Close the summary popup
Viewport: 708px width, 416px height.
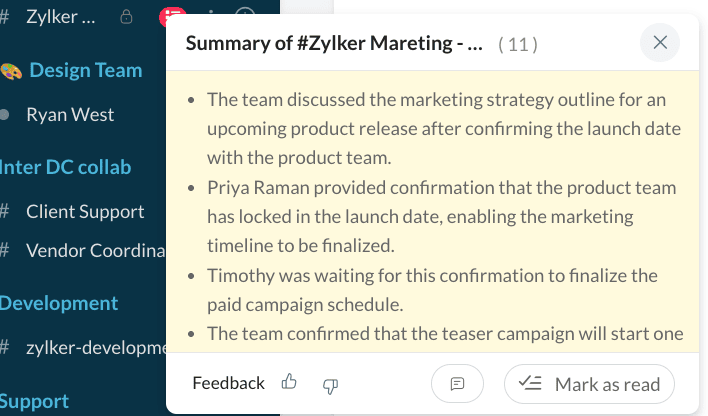(660, 42)
